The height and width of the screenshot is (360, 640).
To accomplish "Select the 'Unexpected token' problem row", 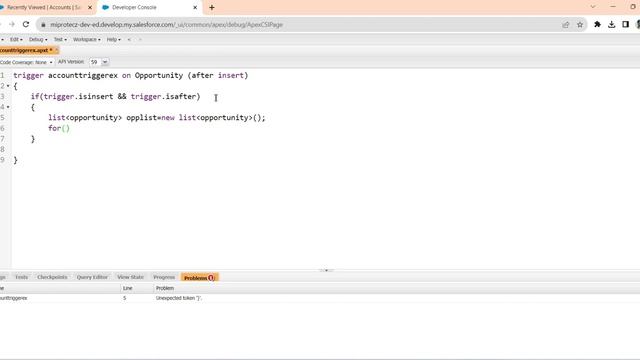I will point(320,298).
